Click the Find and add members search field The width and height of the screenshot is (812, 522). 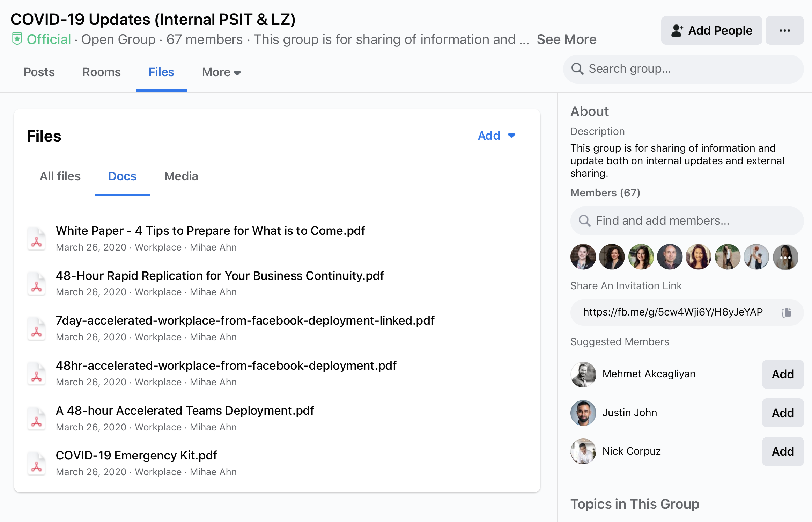pyautogui.click(x=684, y=220)
